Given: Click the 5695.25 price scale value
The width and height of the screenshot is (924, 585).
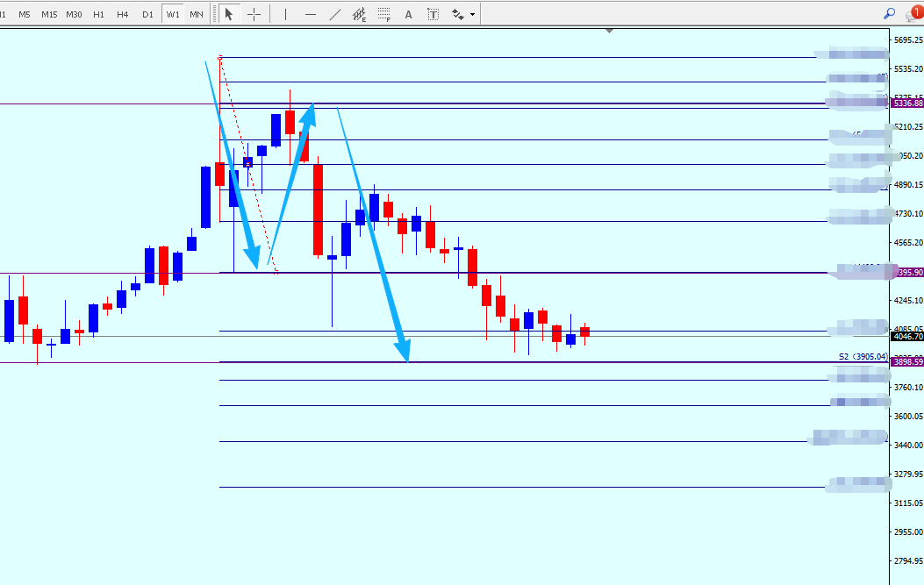Looking at the screenshot, I should 908,40.
